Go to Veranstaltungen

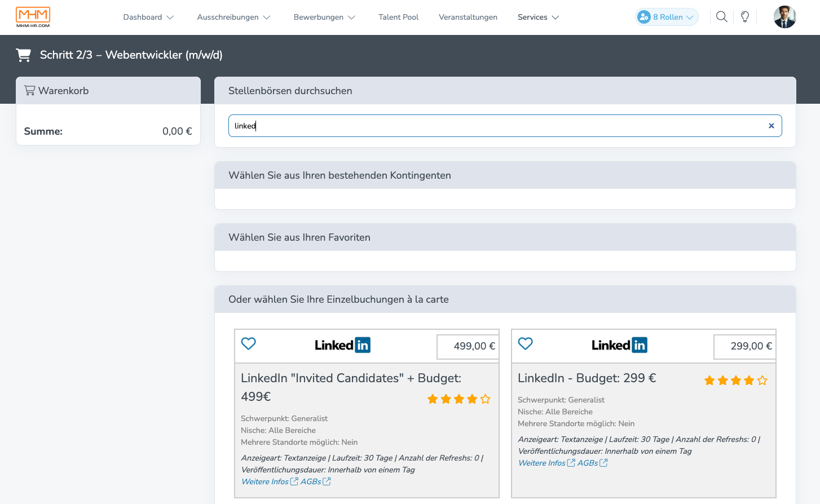coord(468,17)
